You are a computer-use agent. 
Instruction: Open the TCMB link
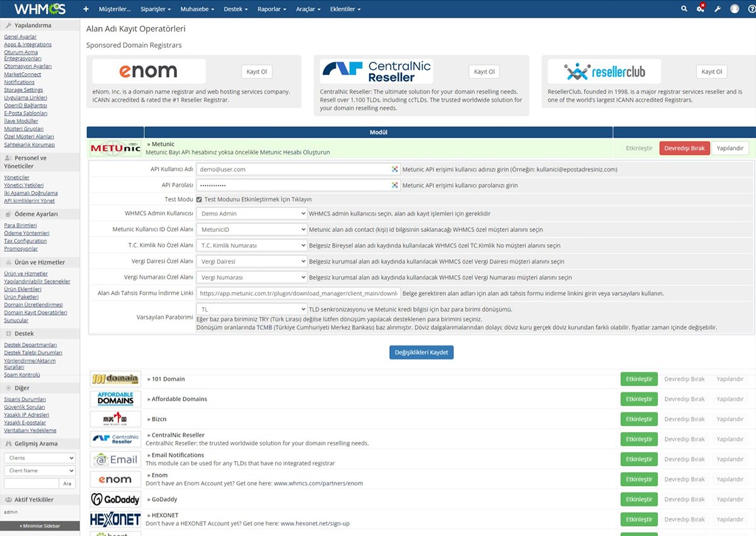point(264,327)
